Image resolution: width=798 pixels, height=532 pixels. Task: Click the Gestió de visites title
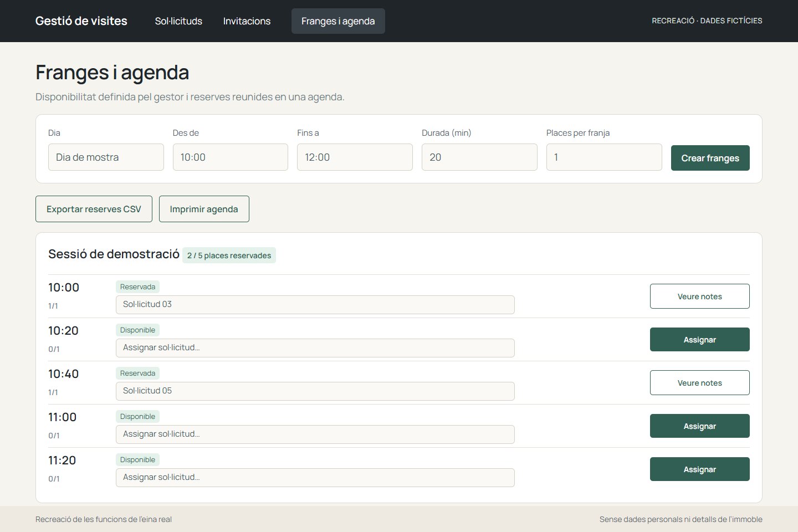[x=81, y=21]
